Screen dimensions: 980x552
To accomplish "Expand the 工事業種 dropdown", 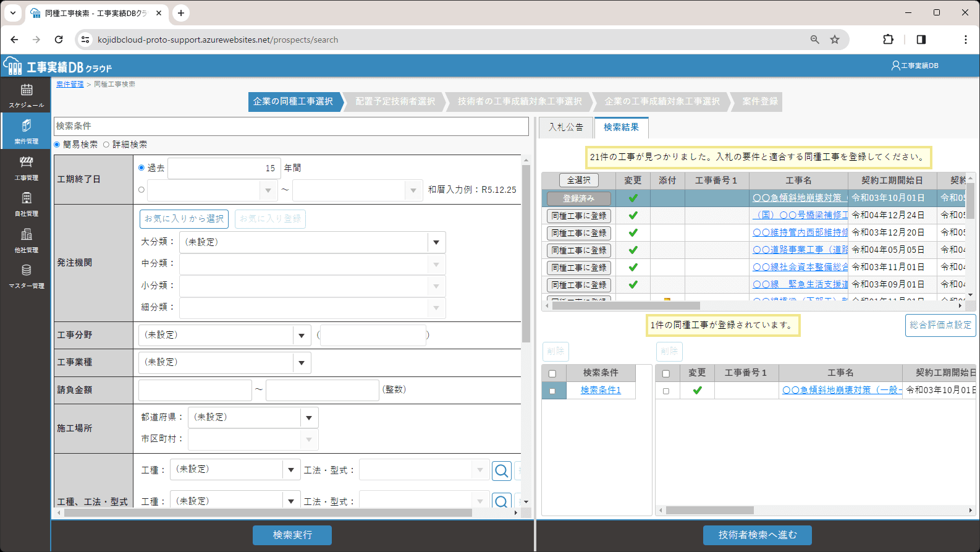I will click(x=302, y=362).
